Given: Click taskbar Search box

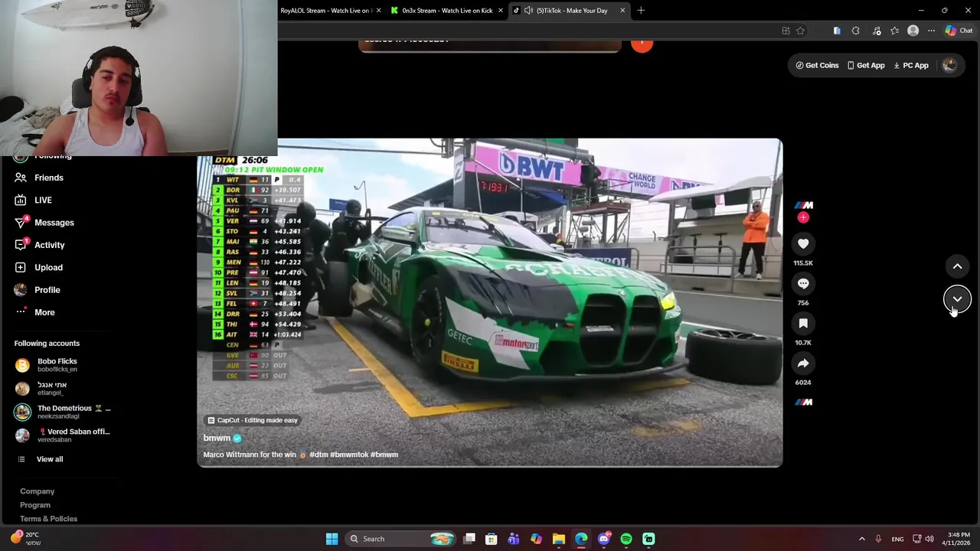Looking at the screenshot, I should pos(400,539).
